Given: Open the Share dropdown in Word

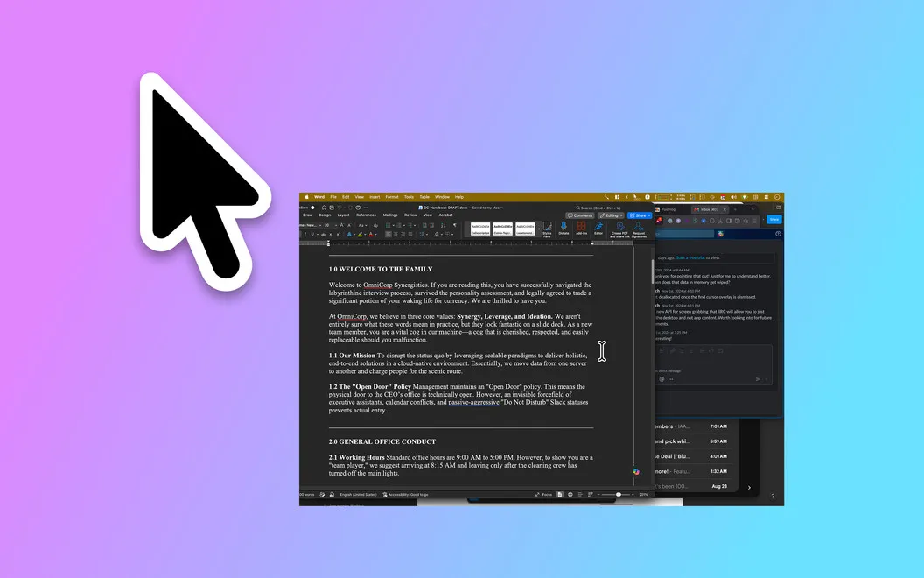Looking at the screenshot, I should [x=640, y=215].
